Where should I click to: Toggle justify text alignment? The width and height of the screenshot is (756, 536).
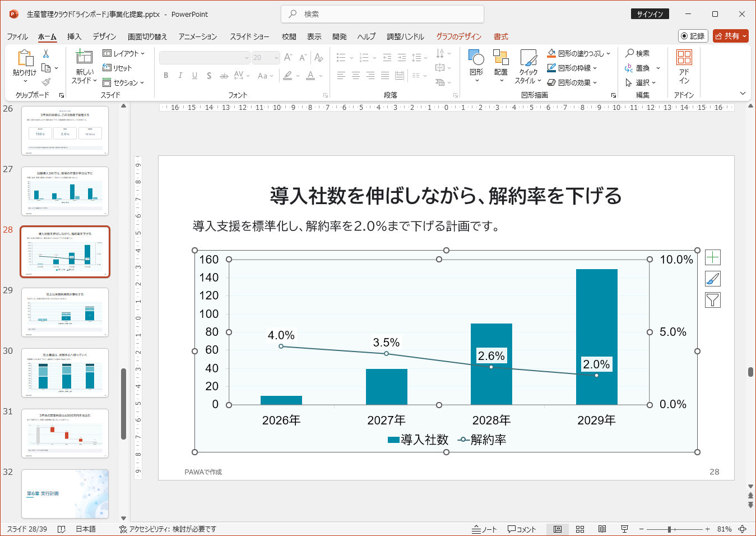click(384, 76)
